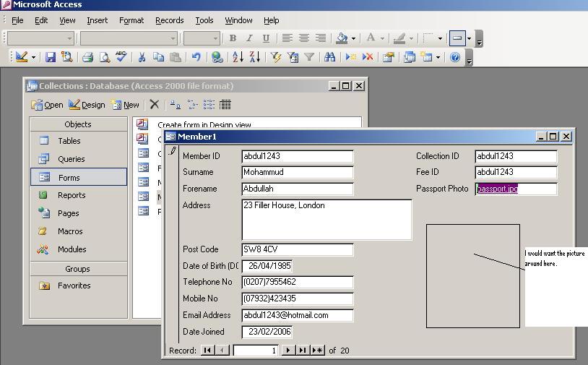Image resolution: width=588 pixels, height=365 pixels.
Task: Delete object X icon in Collections window
Action: pos(154,104)
